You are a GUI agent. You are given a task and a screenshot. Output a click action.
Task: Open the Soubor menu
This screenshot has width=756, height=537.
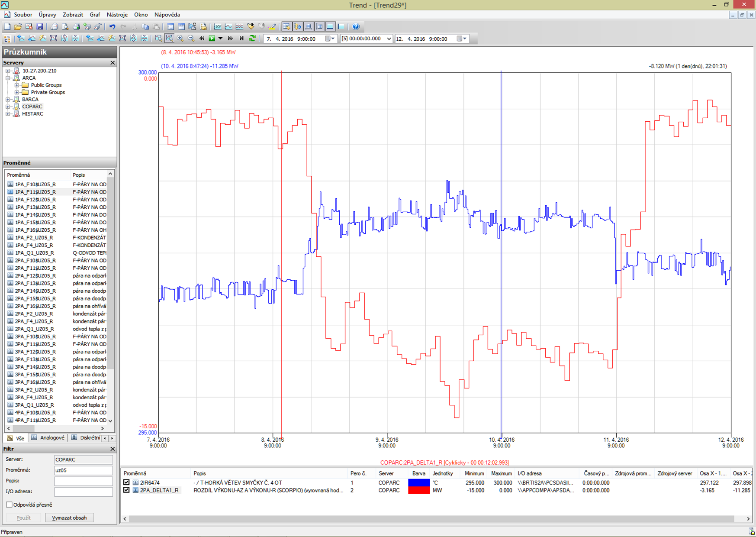23,15
